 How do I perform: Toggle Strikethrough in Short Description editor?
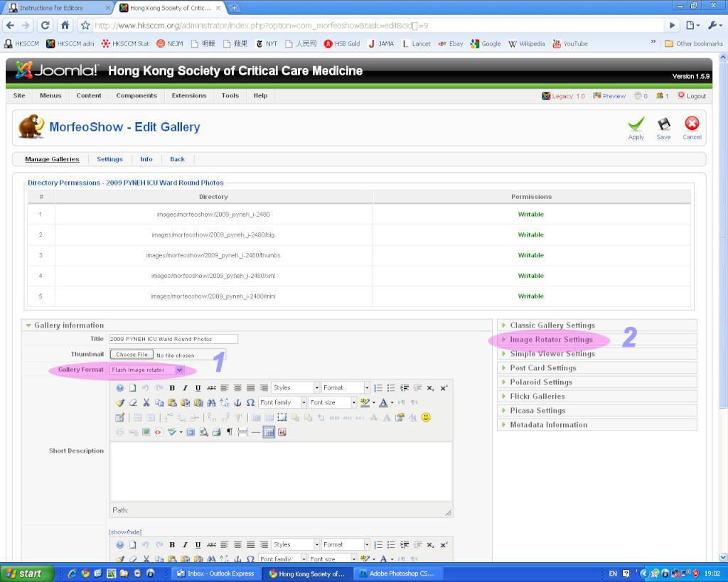click(212, 388)
